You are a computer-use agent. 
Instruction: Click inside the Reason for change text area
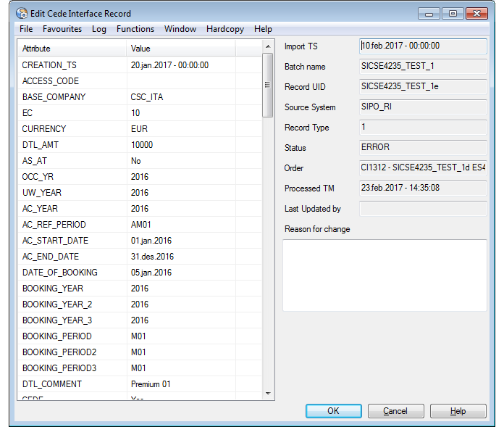pos(385,275)
